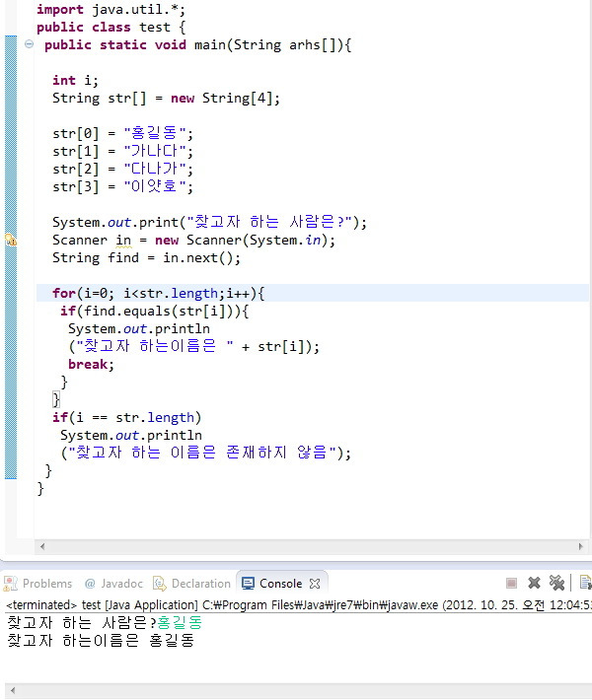Image resolution: width=592 pixels, height=700 pixels.
Task: Click the editor's horizontal scrollbar track
Action: point(312,546)
